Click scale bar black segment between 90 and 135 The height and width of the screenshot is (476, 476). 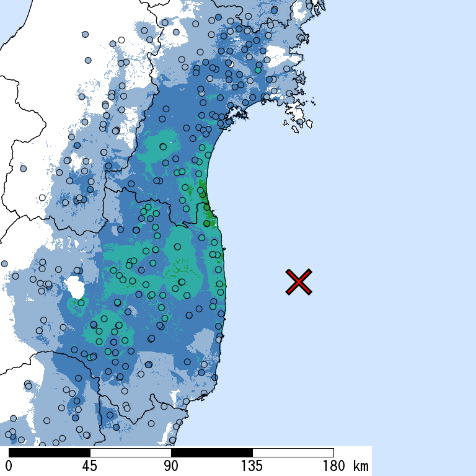coord(212,452)
